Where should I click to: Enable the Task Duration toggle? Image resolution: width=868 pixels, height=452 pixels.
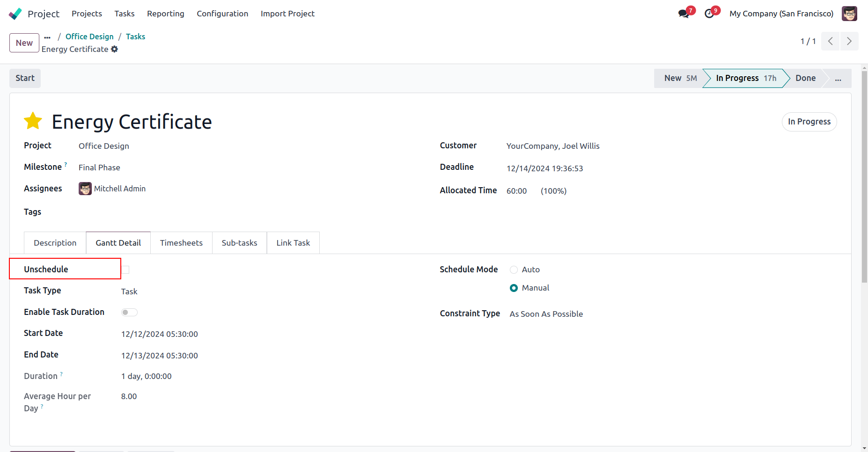pos(129,312)
